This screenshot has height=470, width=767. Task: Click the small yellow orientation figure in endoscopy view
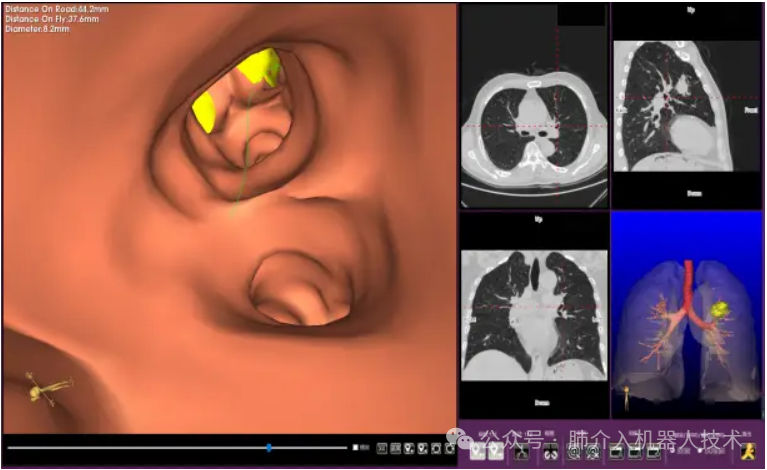pyautogui.click(x=43, y=388)
